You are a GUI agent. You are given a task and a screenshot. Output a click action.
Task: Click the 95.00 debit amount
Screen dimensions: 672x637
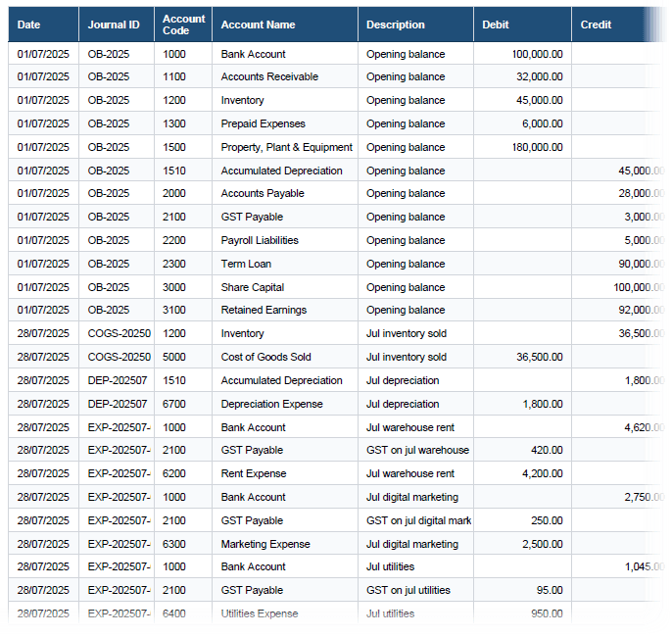pyautogui.click(x=550, y=590)
